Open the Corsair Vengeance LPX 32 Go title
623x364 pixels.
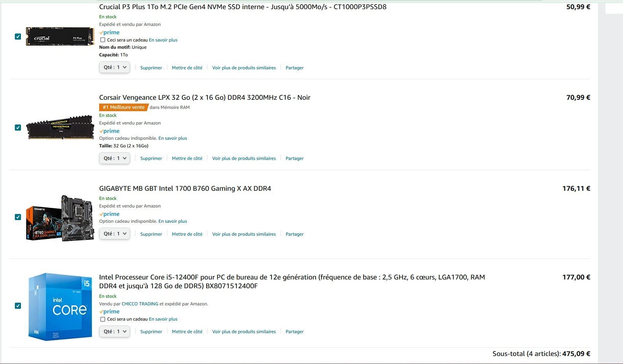[205, 97]
